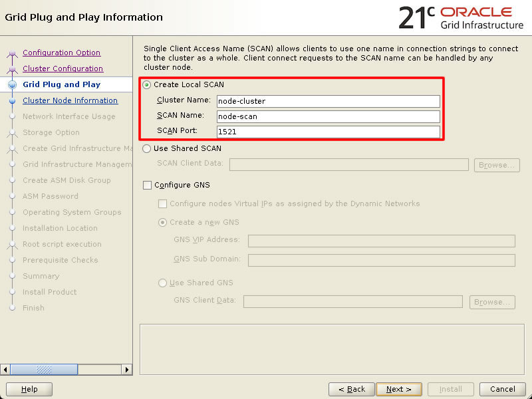532x399 pixels.
Task: Open the Configuration Option step
Action: coord(61,53)
